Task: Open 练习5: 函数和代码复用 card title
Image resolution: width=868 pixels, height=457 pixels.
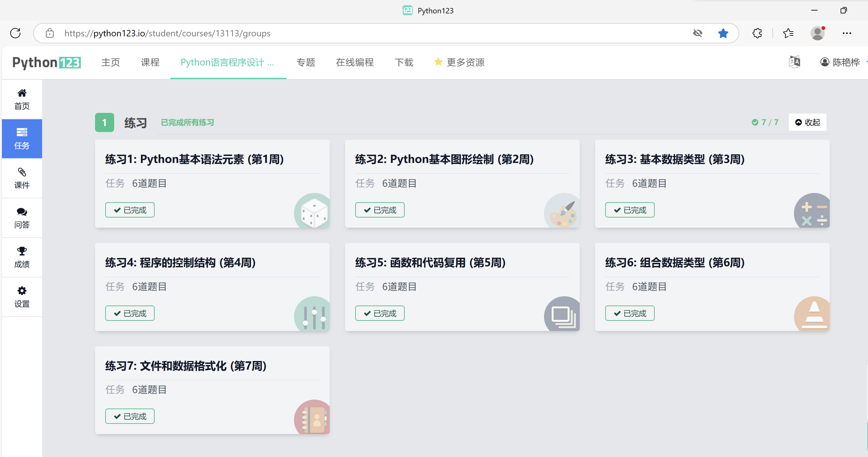Action: click(x=430, y=262)
